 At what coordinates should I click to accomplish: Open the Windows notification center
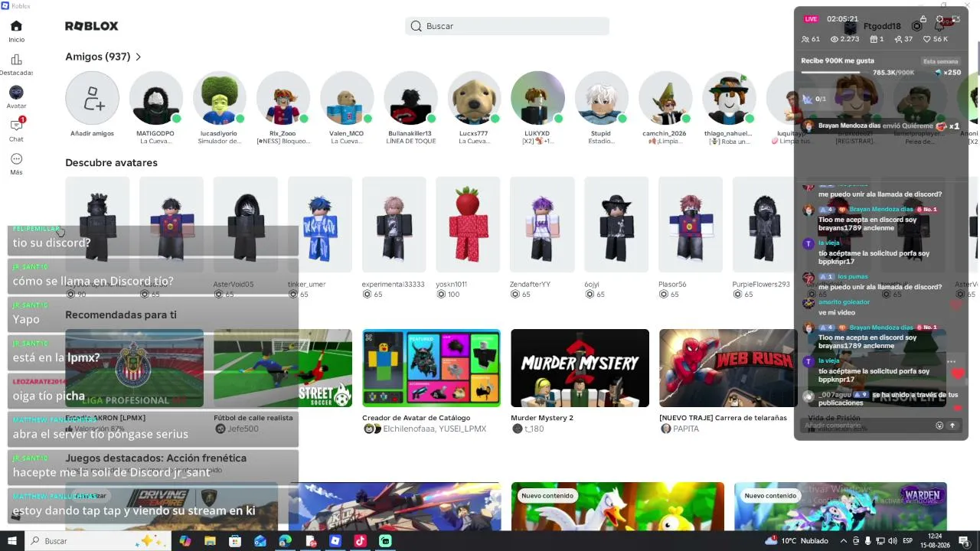coord(964,540)
